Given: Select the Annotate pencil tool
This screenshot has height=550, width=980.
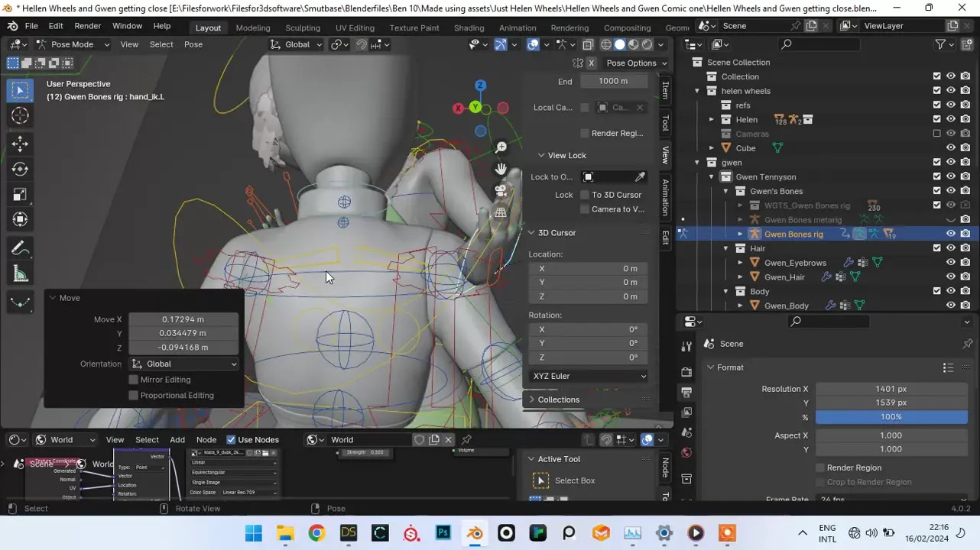Looking at the screenshot, I should tap(20, 248).
